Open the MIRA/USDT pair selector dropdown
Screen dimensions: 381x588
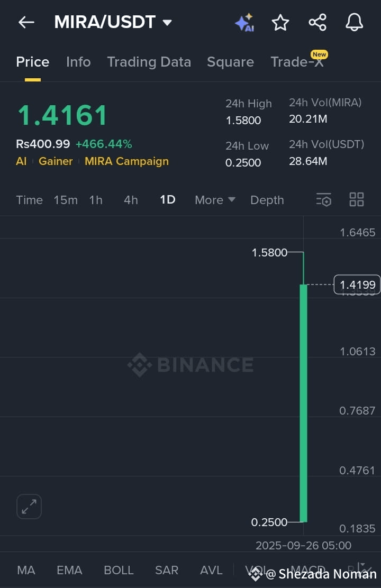(x=113, y=22)
